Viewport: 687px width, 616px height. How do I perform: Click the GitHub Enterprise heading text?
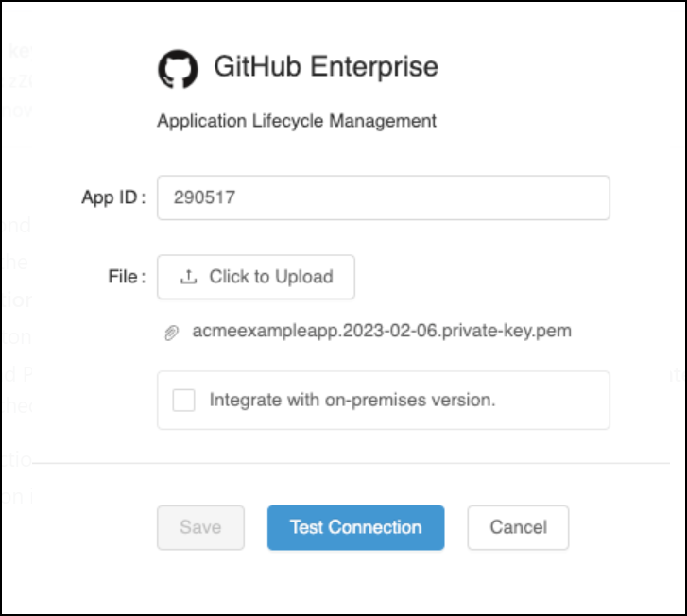coord(326,67)
